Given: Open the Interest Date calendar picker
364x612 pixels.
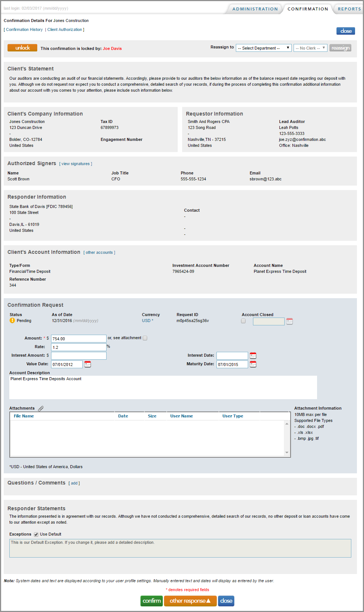Looking at the screenshot, I should [x=253, y=356].
